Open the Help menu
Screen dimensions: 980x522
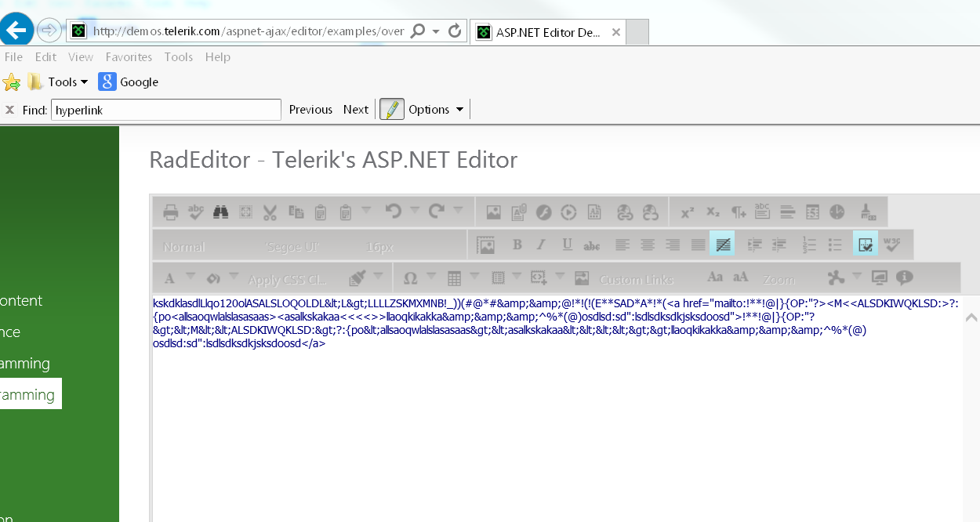tap(218, 57)
